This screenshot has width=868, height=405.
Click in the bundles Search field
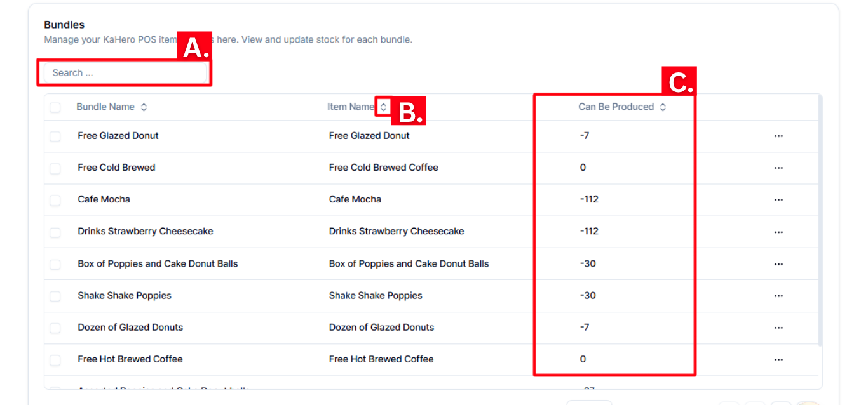pos(125,73)
